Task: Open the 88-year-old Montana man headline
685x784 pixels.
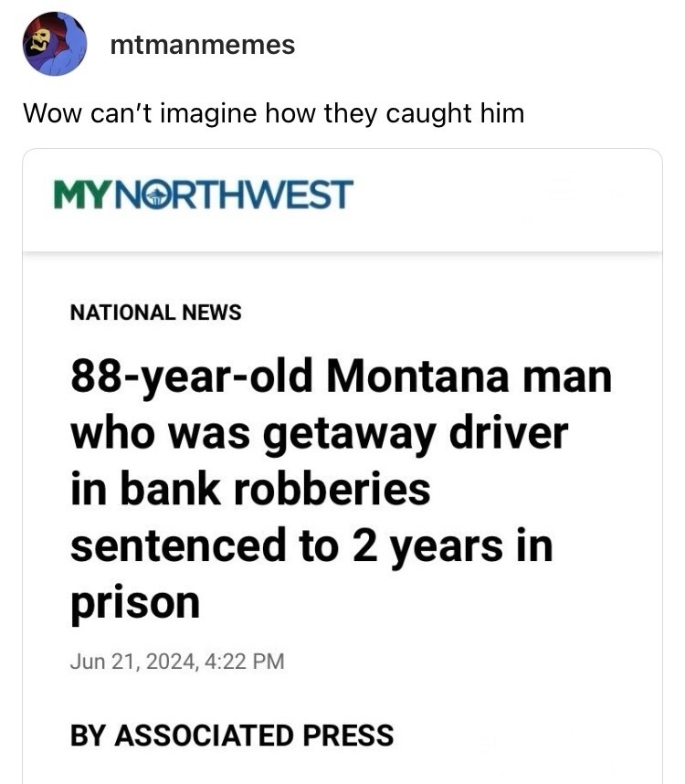Action: pyautogui.click(x=341, y=489)
